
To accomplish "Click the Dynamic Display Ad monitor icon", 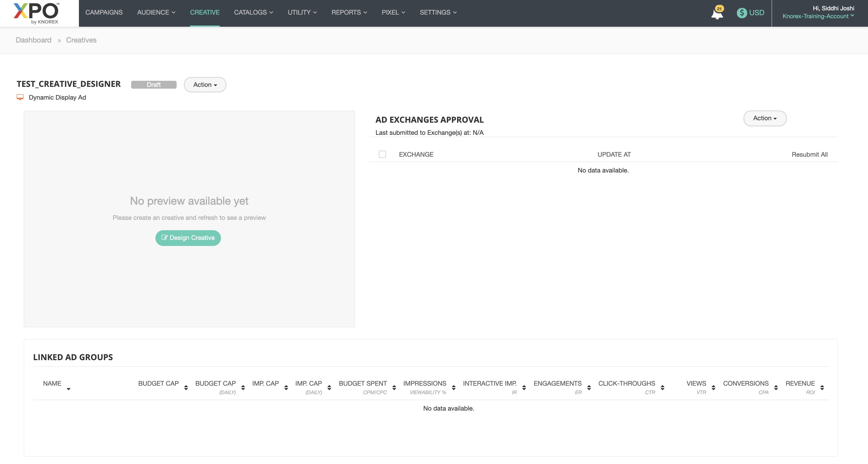I will coord(20,97).
